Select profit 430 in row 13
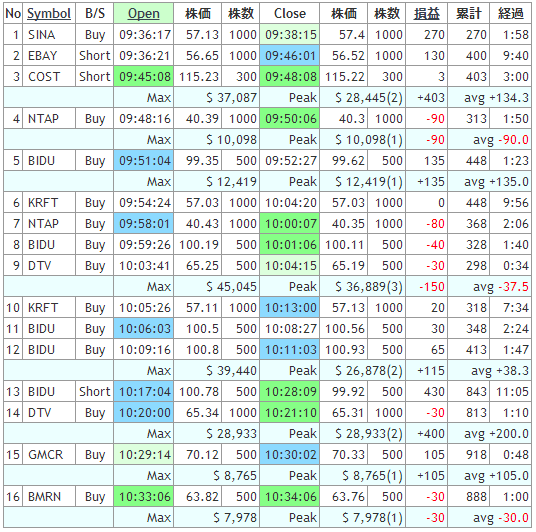The image size is (536, 532). point(426,391)
